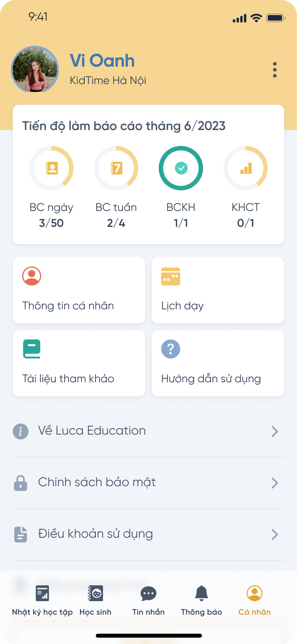The height and width of the screenshot is (644, 297).
Task: Open the Thông báo notifications tab
Action: (202, 601)
